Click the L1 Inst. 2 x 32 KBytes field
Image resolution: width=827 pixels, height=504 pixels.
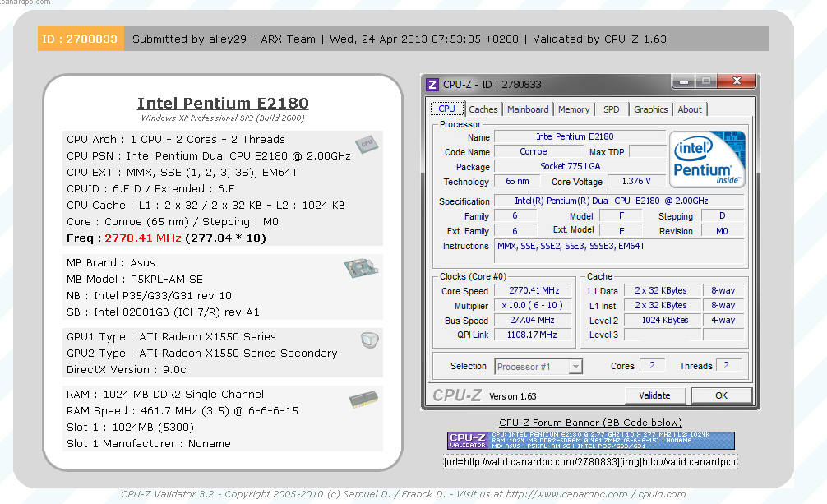pos(663,306)
